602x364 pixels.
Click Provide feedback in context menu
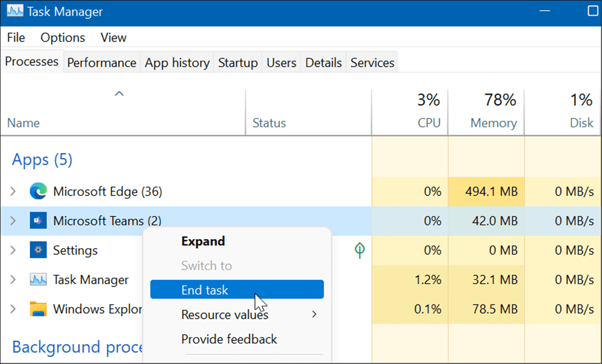[x=229, y=339]
